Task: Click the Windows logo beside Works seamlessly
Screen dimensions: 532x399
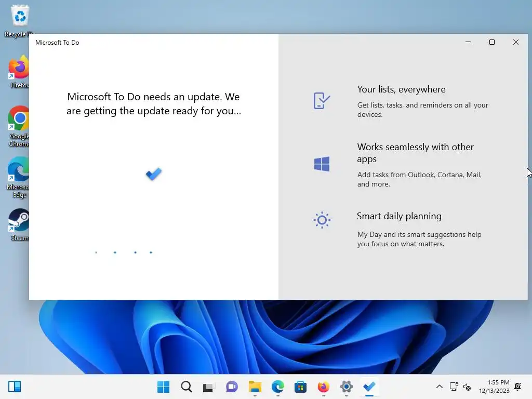Action: [x=322, y=164]
